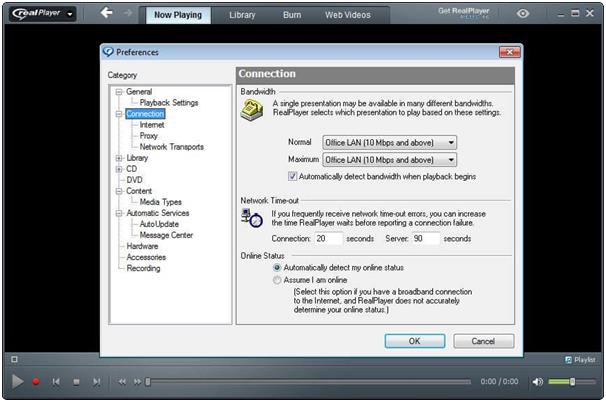Open the Burn tab
The width and height of the screenshot is (606, 402).
(292, 15)
